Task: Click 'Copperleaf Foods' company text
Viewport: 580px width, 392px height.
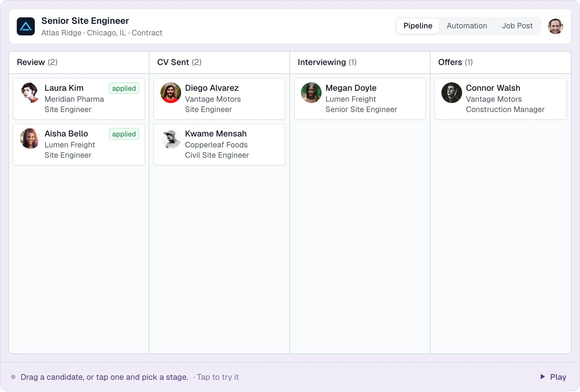Action: pyautogui.click(x=216, y=145)
